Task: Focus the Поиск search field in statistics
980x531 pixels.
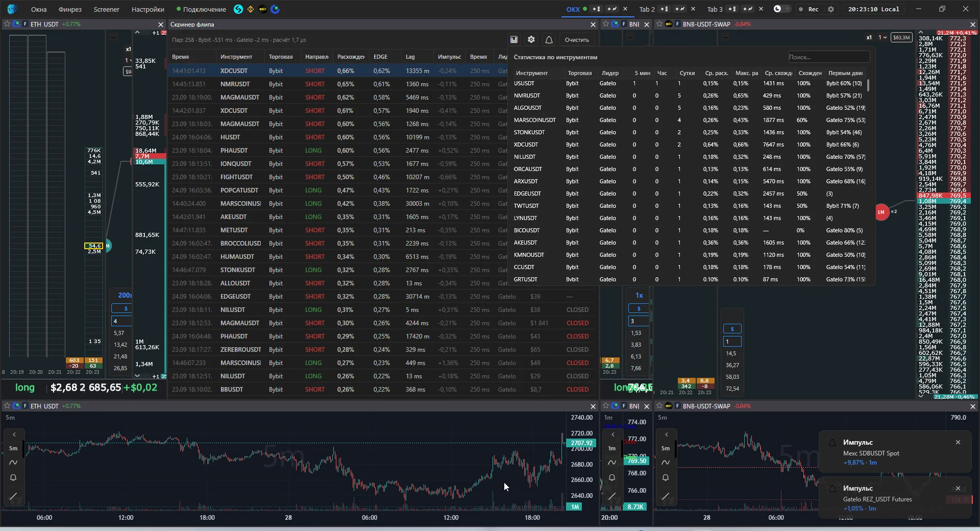Action: tap(828, 57)
